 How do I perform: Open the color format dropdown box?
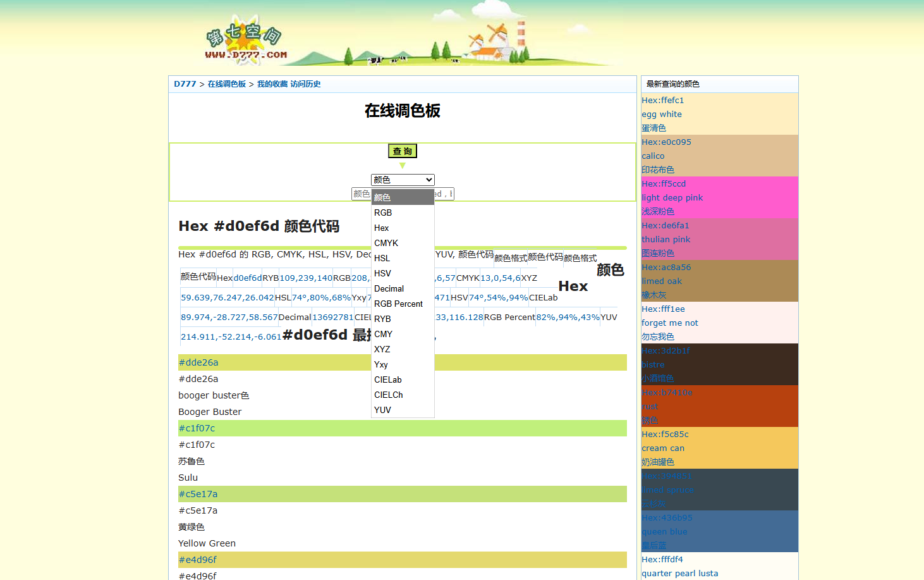[x=402, y=180]
